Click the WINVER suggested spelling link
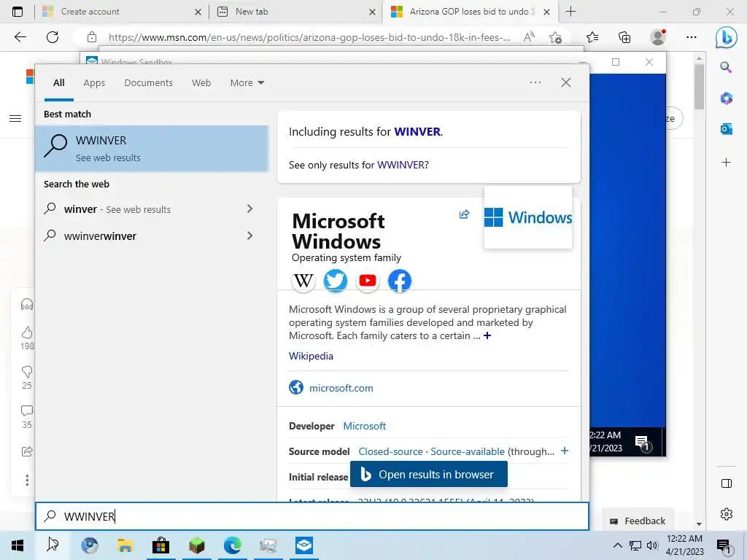The height and width of the screenshot is (560, 747). pyautogui.click(x=417, y=131)
